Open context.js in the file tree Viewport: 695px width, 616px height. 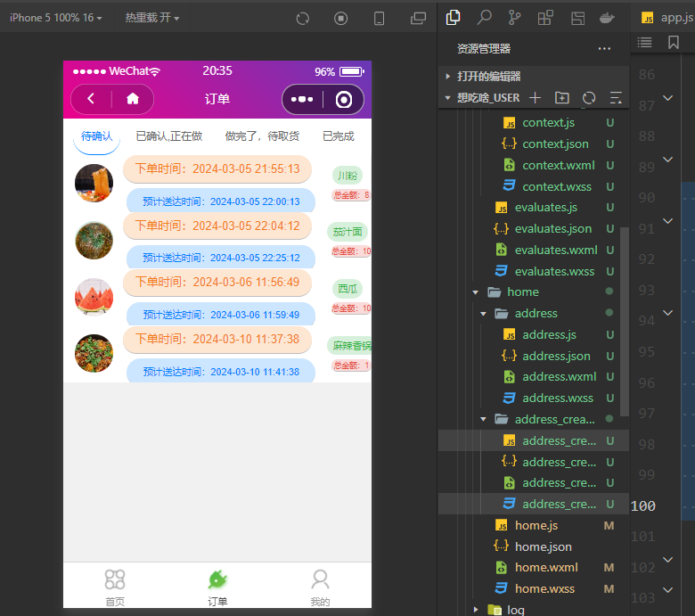coord(548,123)
